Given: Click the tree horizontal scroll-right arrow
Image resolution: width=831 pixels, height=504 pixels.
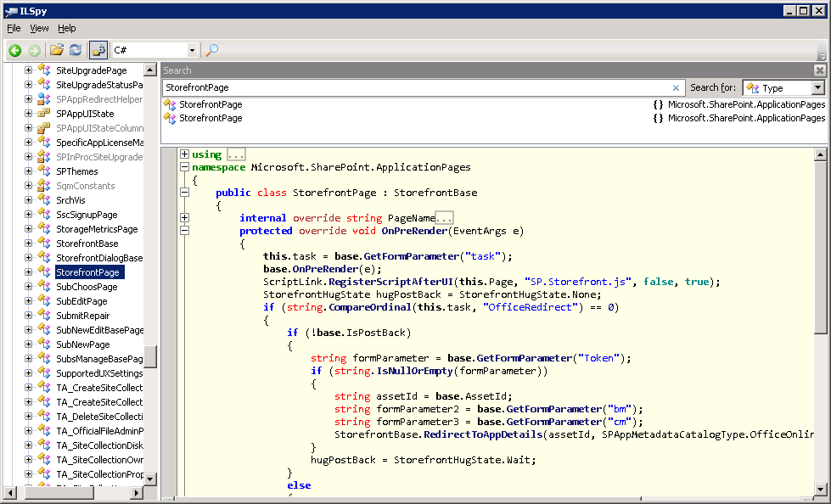Looking at the screenshot, I should [136, 493].
